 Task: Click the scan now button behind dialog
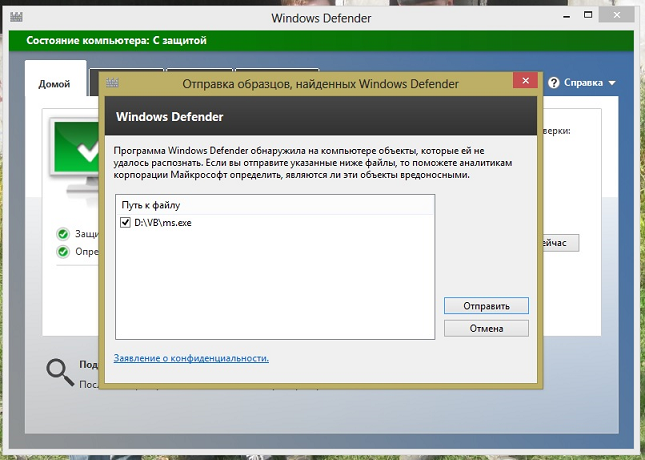coord(561,243)
